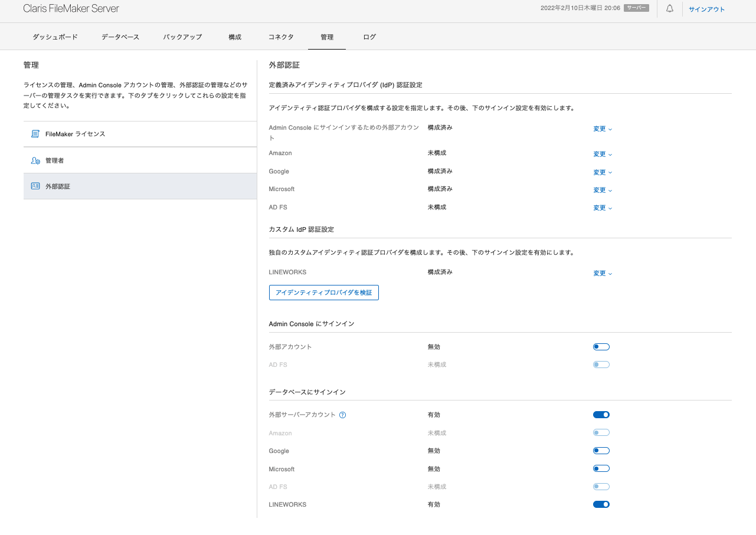
Task: Toggle the Amazon database sign-in switch
Action: pyautogui.click(x=601, y=433)
